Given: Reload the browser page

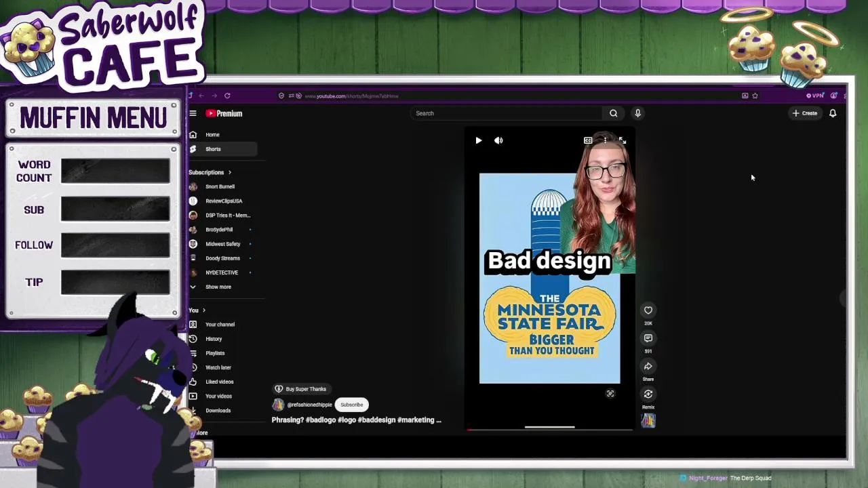Looking at the screenshot, I should click(227, 96).
